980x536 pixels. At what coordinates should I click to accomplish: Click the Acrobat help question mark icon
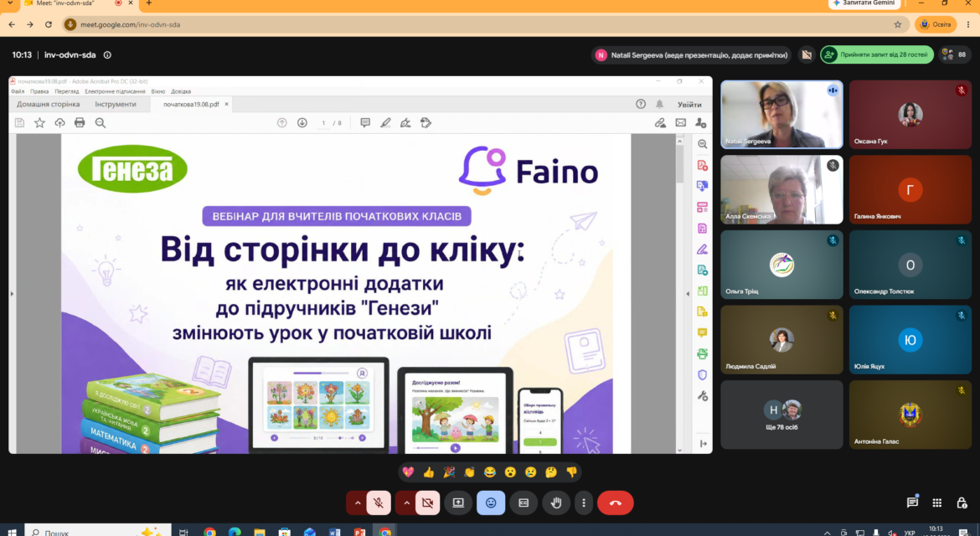tap(641, 105)
